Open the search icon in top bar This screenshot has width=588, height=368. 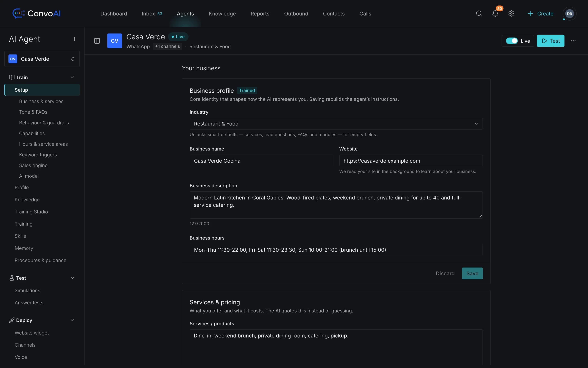click(479, 13)
